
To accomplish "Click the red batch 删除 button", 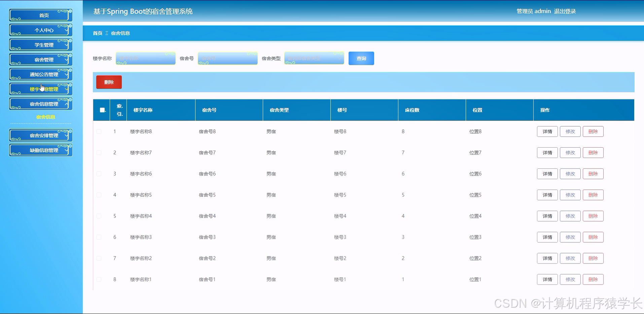I will point(109,82).
